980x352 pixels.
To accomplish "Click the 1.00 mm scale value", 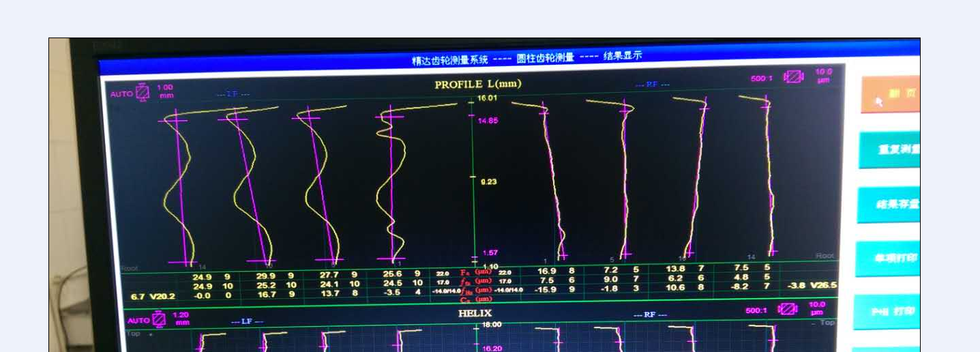I will pyautogui.click(x=166, y=91).
